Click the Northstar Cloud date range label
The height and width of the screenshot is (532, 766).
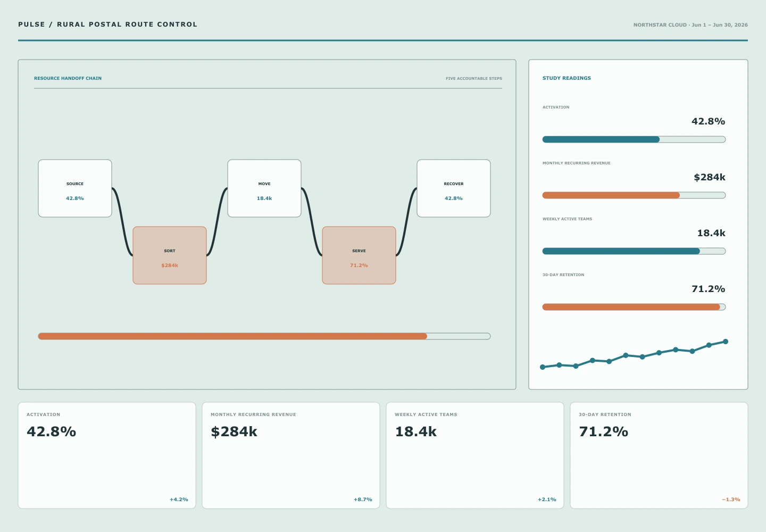[690, 25]
